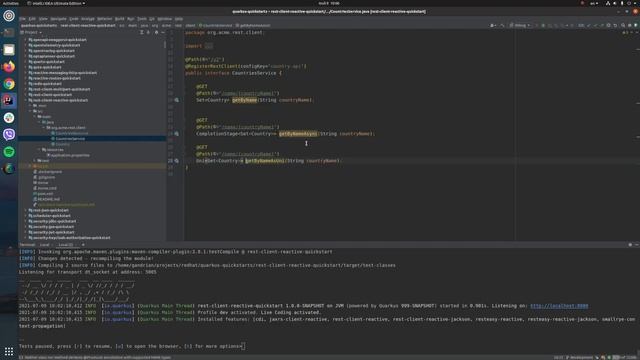Expand the scheduler-quickstart module
The height and width of the screenshot is (360, 640).
click(25, 216)
